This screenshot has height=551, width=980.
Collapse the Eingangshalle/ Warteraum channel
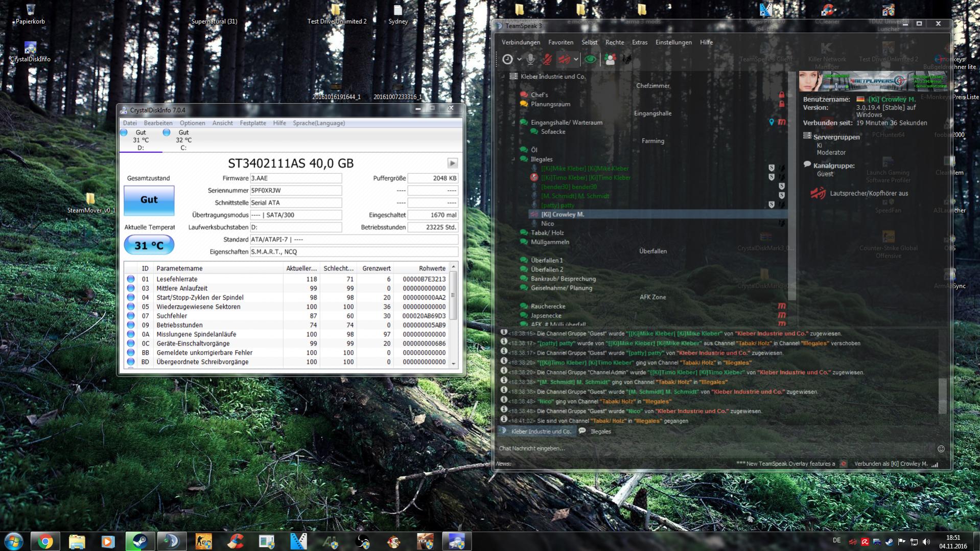(514, 123)
